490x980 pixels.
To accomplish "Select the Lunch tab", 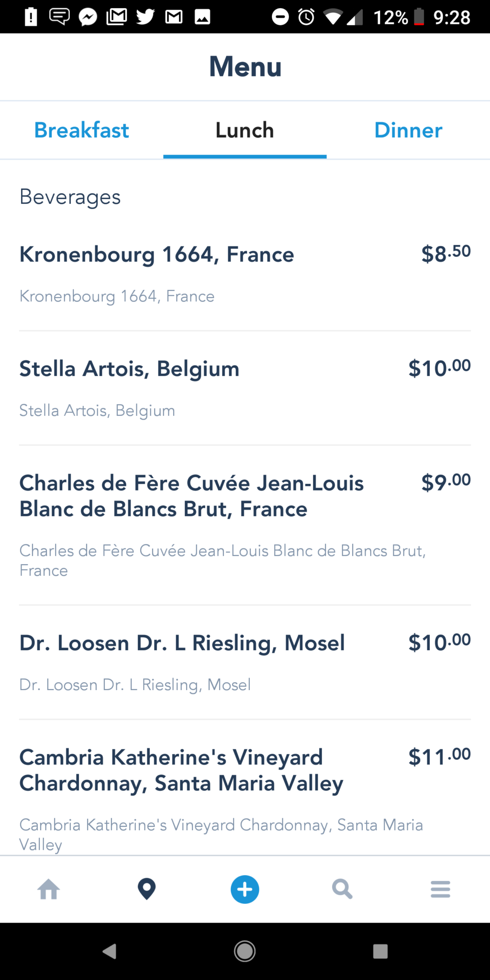I will pyautogui.click(x=245, y=130).
